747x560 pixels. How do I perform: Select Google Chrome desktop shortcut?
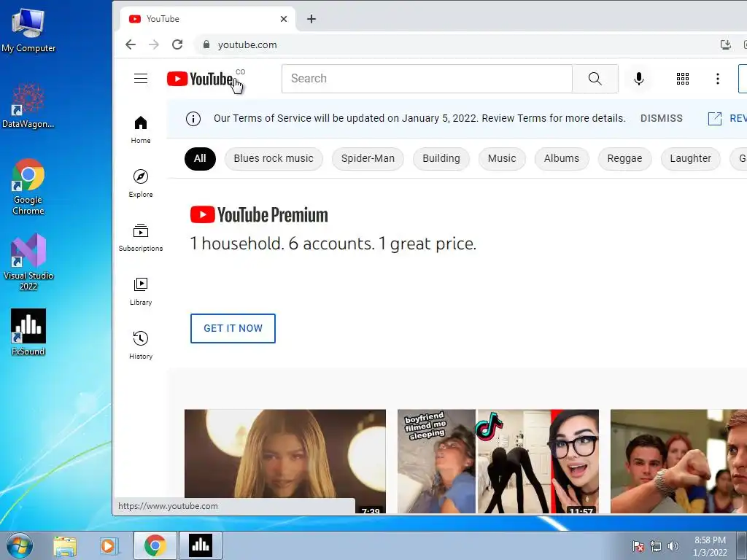28,187
